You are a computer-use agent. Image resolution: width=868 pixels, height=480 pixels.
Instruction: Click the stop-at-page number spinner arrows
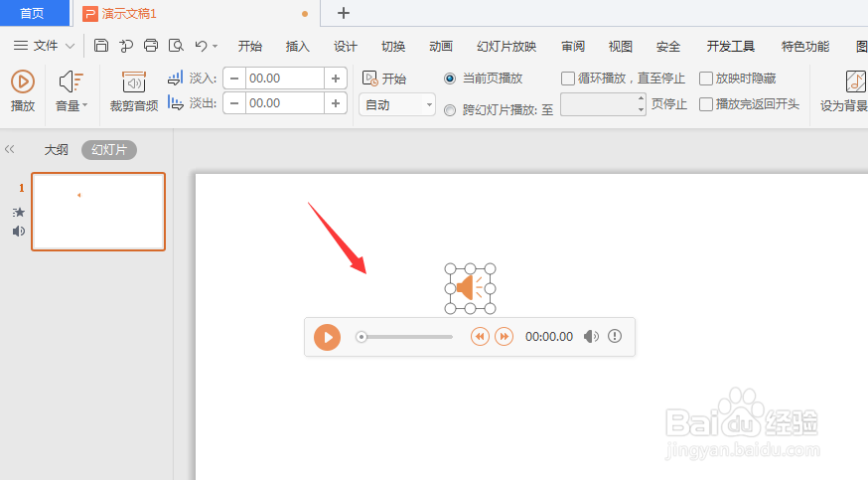point(641,103)
